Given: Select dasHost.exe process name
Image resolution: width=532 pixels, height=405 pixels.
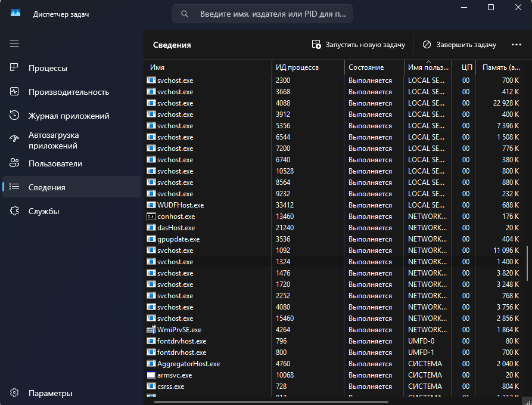Looking at the screenshot, I should pos(176,228).
